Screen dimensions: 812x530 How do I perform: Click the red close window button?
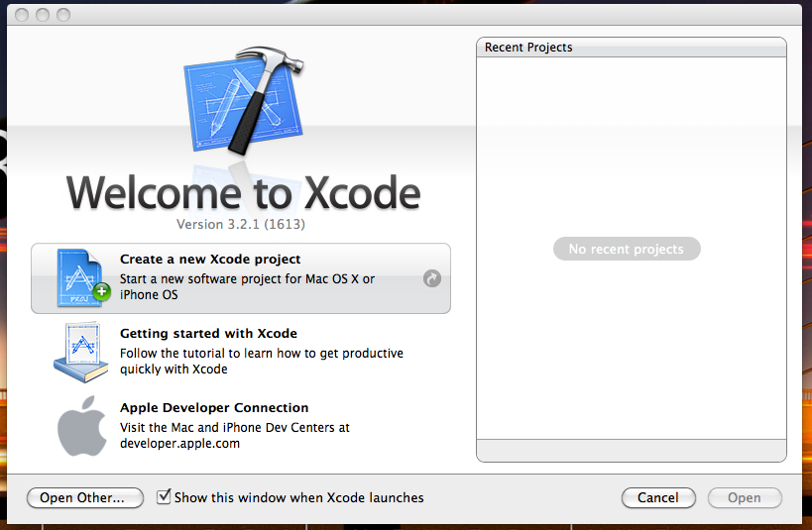click(22, 15)
